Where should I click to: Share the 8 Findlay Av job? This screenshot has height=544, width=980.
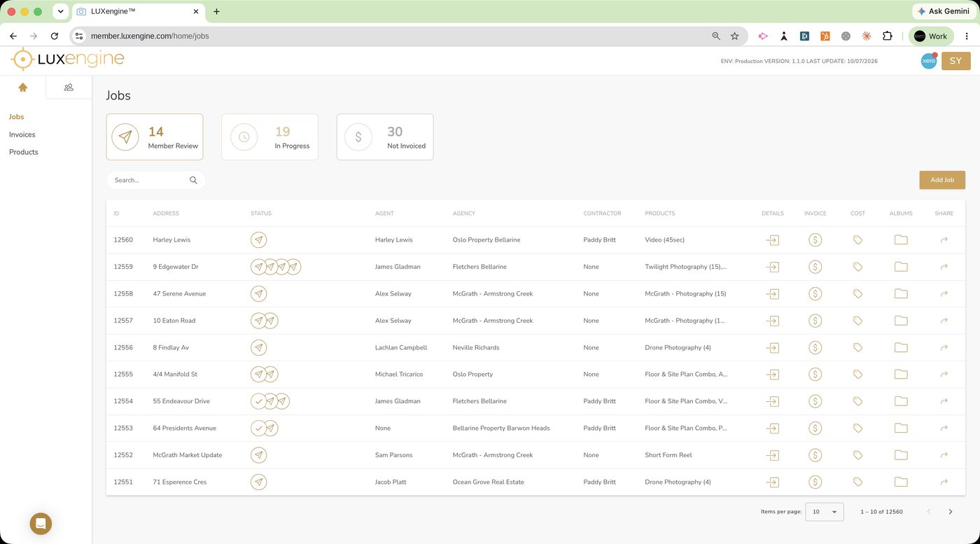coord(944,347)
